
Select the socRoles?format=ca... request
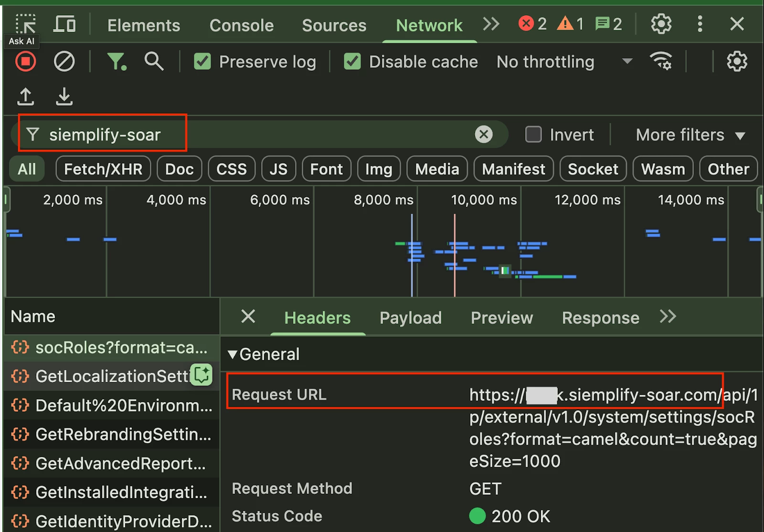point(111,348)
